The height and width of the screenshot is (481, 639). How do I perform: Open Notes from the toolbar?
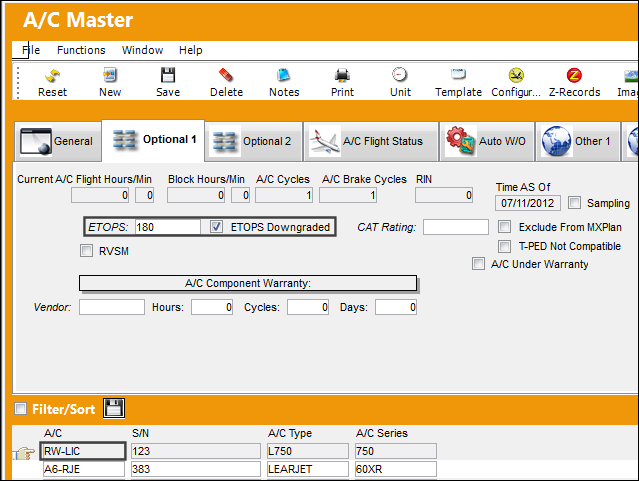pos(284,75)
